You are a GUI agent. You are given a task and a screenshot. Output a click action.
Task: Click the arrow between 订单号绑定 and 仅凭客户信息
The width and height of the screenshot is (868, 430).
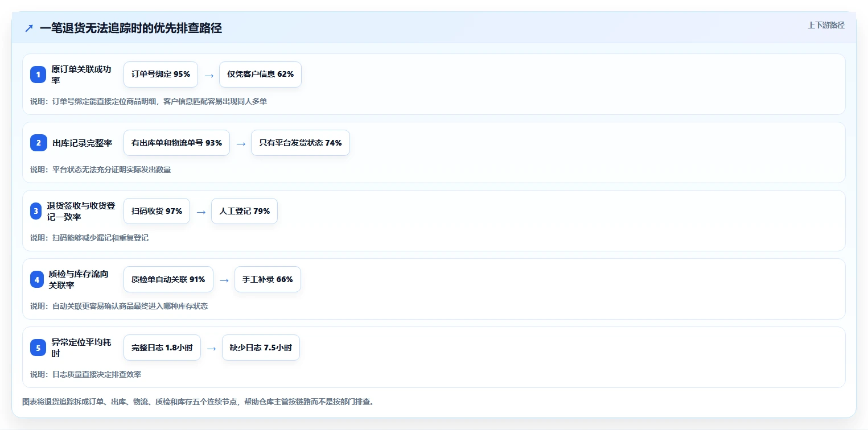(x=209, y=75)
